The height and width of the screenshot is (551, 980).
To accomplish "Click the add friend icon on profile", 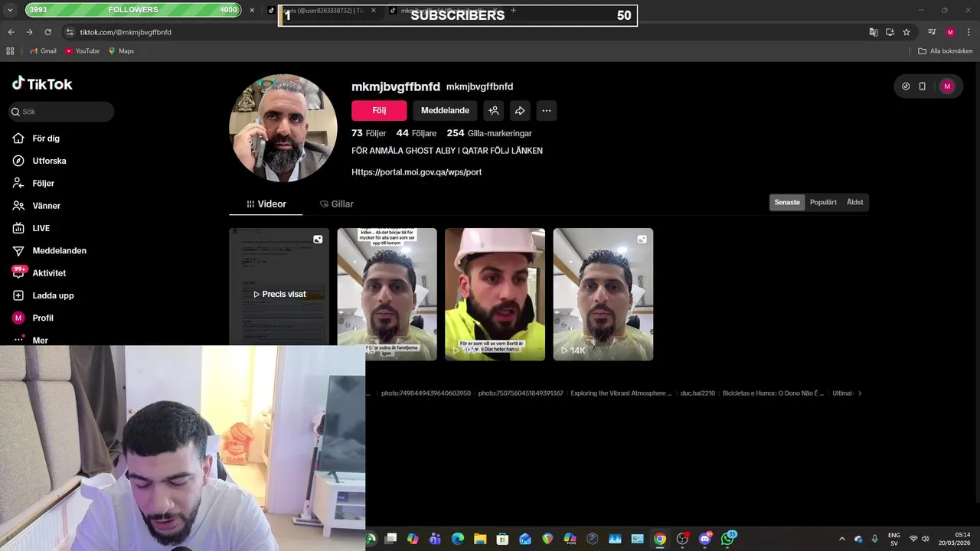I will pyautogui.click(x=494, y=110).
